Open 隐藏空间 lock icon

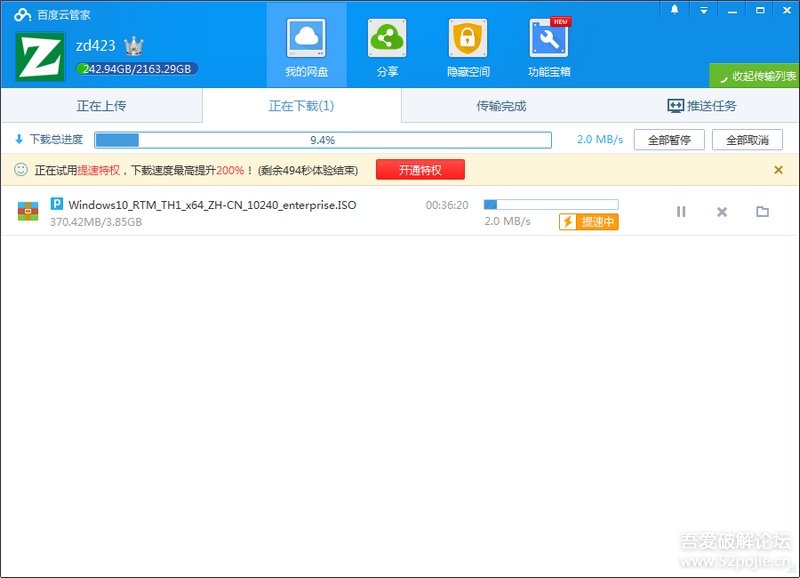(467, 40)
